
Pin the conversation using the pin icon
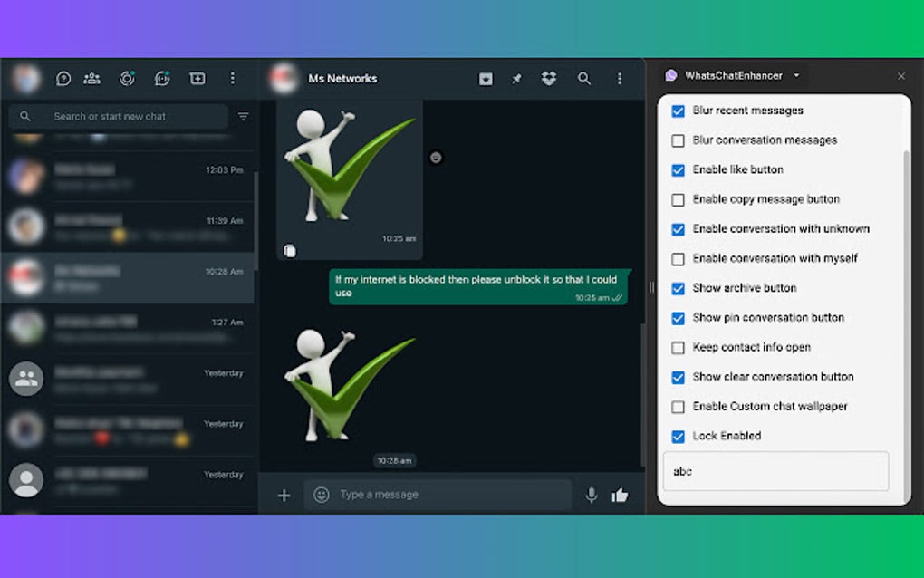516,79
